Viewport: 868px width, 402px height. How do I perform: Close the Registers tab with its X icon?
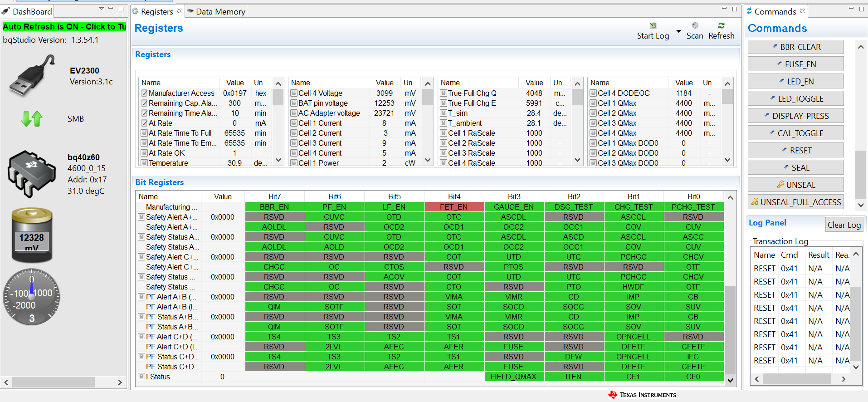(179, 11)
